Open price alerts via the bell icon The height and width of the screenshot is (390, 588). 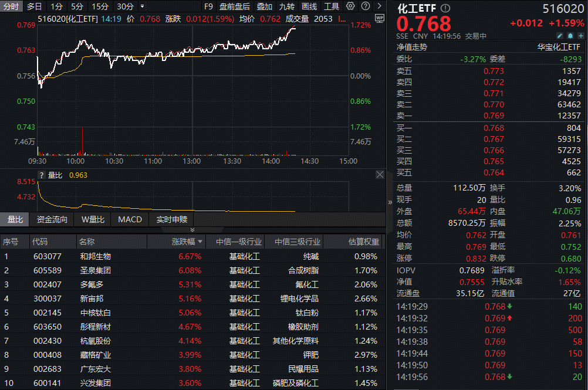click(x=570, y=36)
